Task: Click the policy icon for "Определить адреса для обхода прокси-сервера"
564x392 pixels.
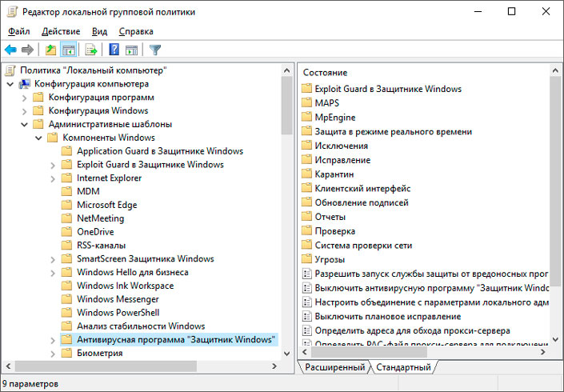Action: (x=307, y=330)
